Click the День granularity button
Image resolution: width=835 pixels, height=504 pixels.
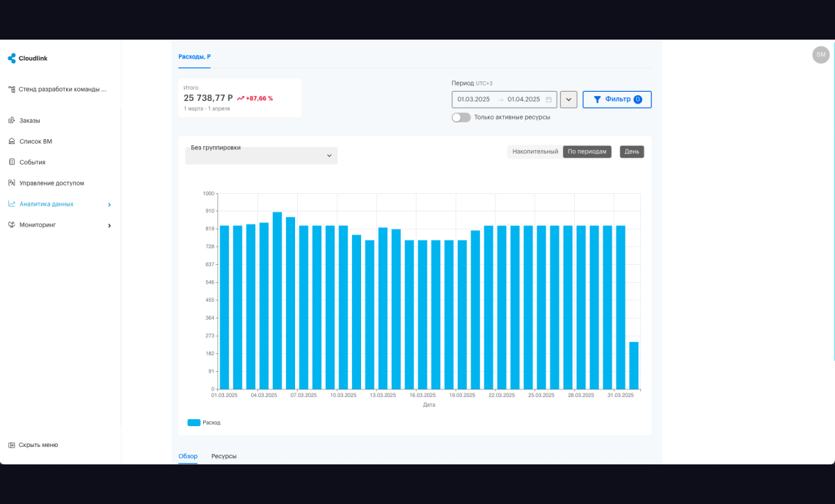click(632, 152)
